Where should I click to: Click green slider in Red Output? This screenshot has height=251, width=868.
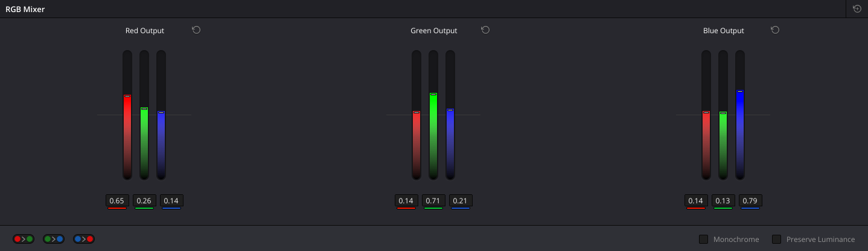coord(144,115)
